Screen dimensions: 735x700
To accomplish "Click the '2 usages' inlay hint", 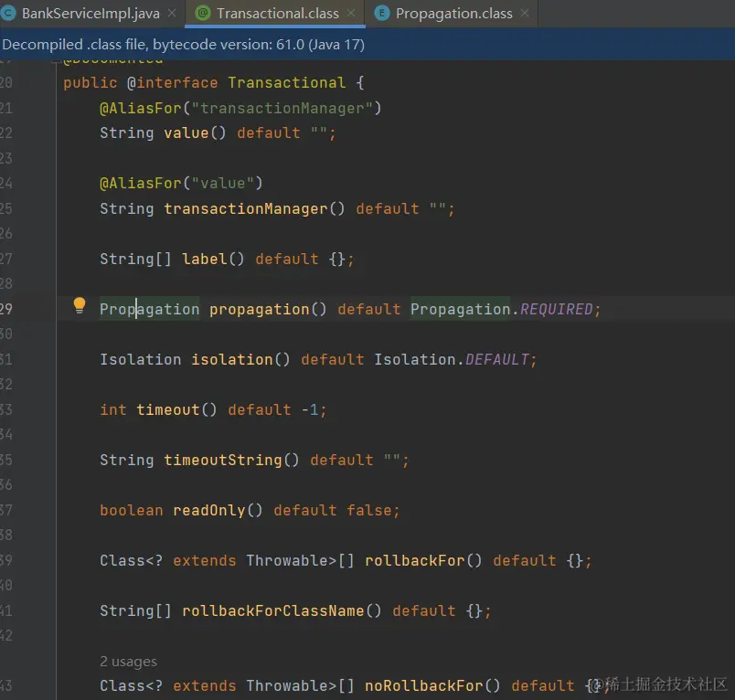I will click(128, 661).
